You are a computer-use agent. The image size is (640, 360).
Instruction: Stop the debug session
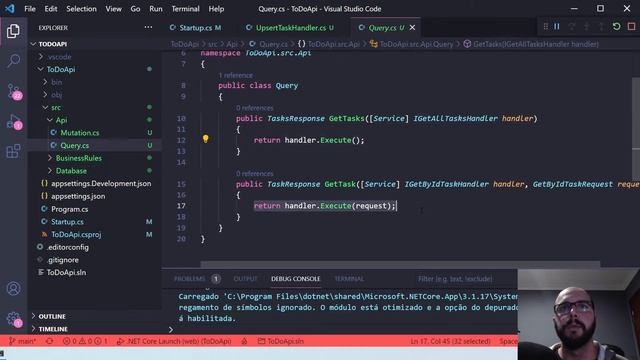pyautogui.click(x=631, y=27)
